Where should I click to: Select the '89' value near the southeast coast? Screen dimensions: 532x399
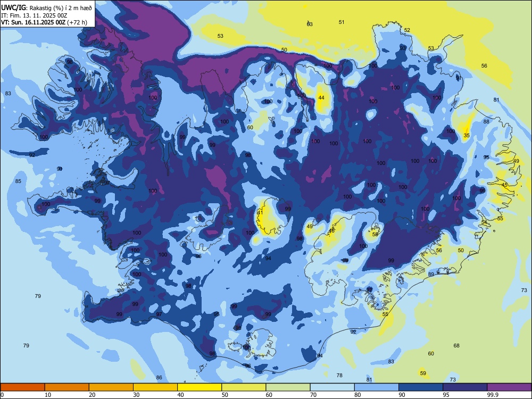click(x=431, y=275)
